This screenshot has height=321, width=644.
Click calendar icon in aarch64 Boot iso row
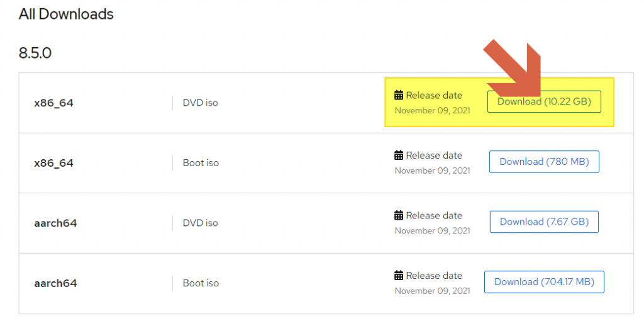coord(399,276)
